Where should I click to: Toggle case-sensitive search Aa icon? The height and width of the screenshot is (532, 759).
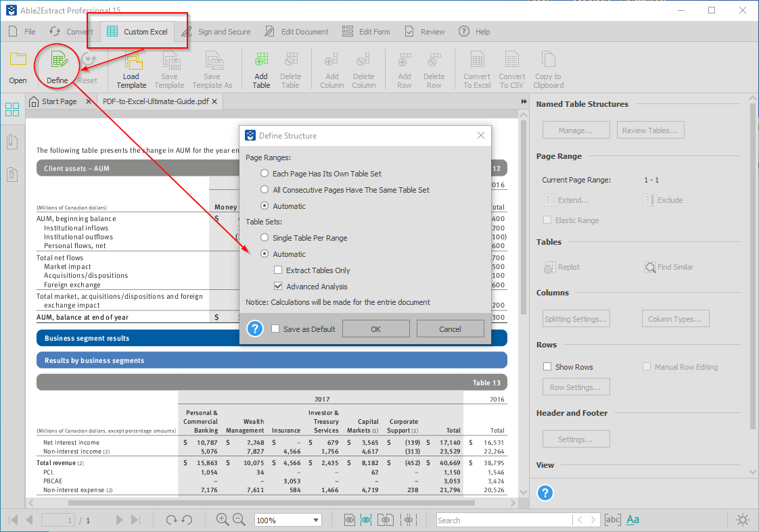(x=632, y=520)
